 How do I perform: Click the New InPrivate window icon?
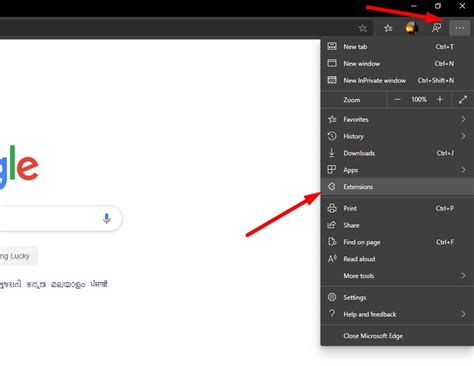[332, 80]
